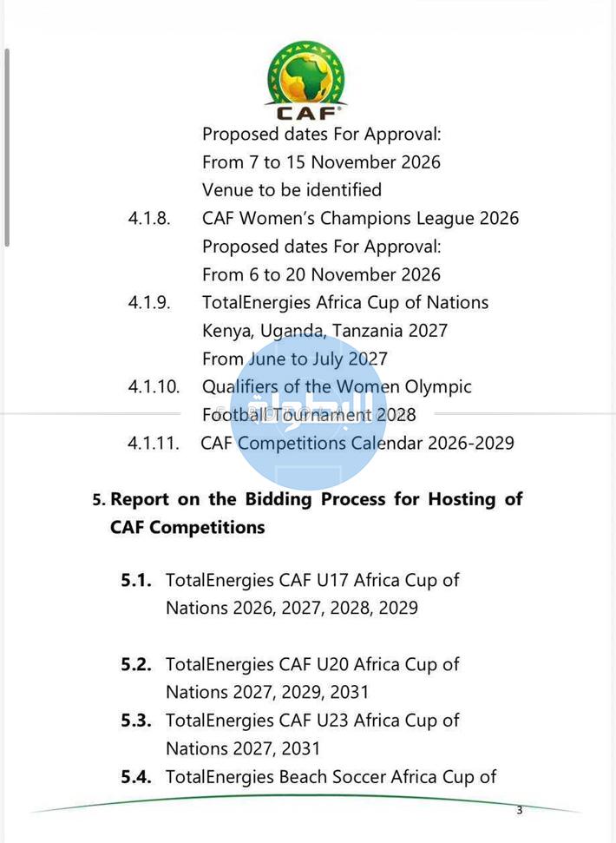
Task: Click the CAF logo at page top
Action: [x=306, y=80]
